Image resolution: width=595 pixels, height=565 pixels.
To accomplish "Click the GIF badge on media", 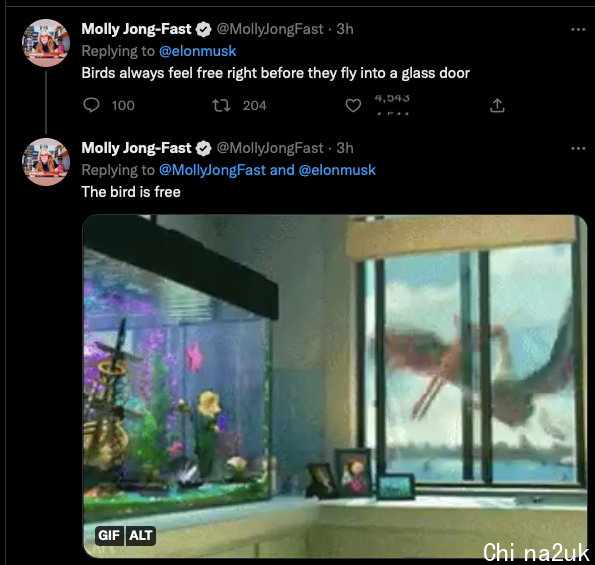I will [109, 535].
